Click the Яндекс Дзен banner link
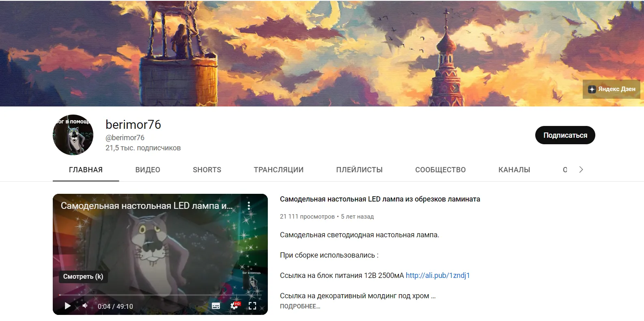 612,89
